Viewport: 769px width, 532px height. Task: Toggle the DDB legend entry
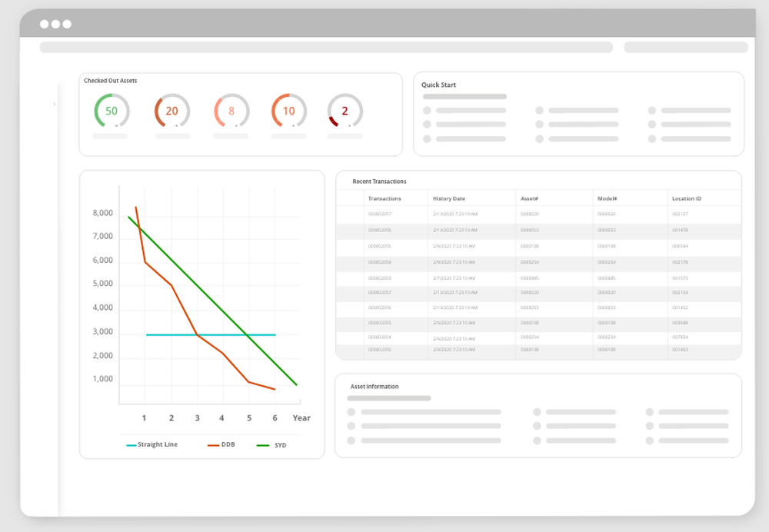tap(221, 444)
